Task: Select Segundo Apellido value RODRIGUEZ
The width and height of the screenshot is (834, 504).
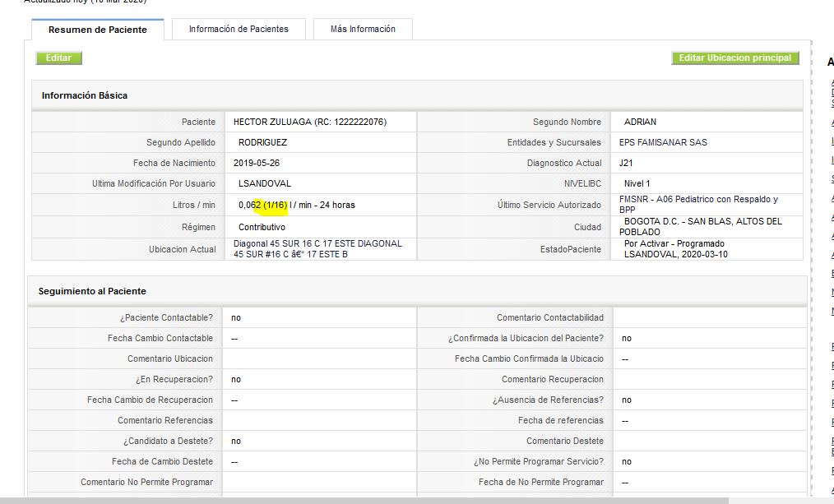Action: 262,142
